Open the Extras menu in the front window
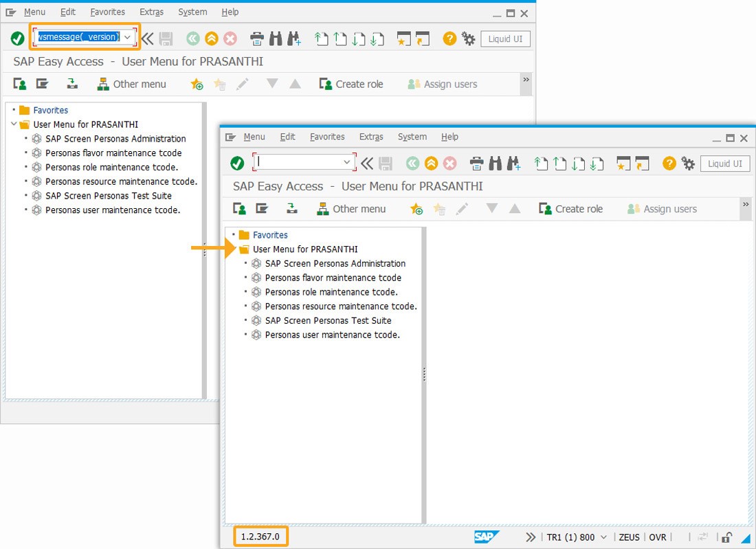756x549 pixels. point(371,137)
